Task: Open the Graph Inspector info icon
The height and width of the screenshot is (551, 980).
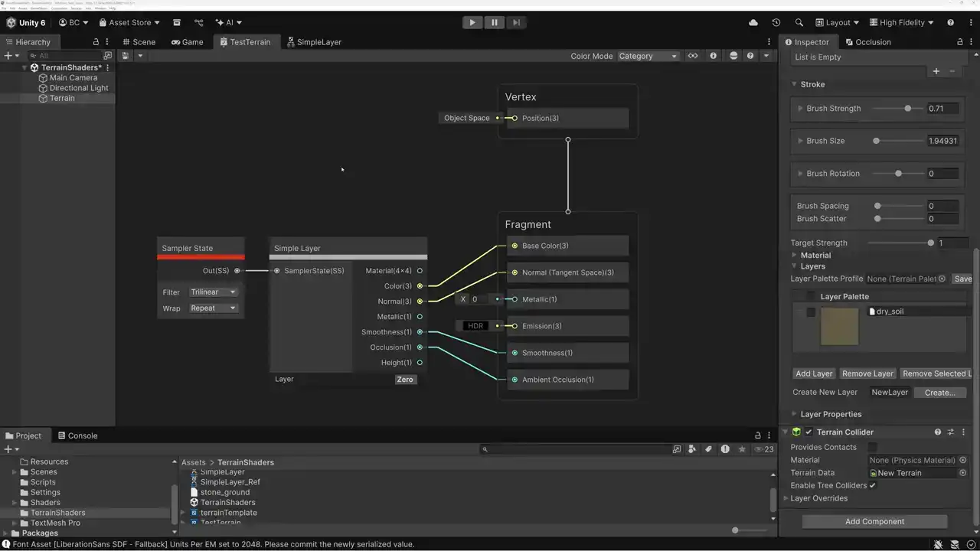Action: 714,56
